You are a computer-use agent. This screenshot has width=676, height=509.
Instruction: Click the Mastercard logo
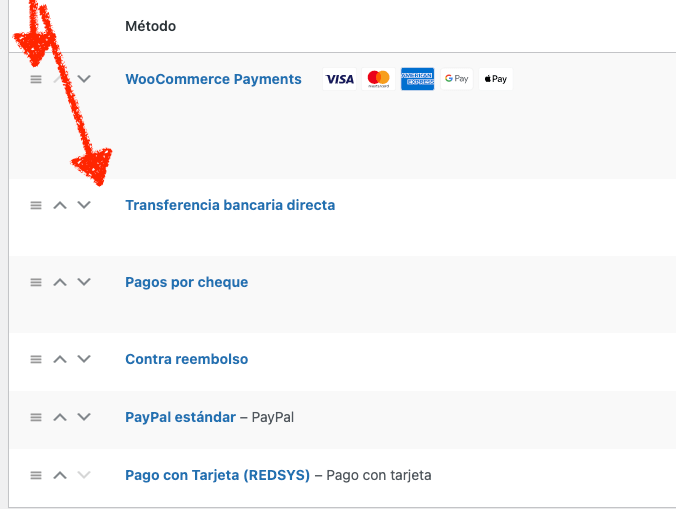(x=379, y=79)
